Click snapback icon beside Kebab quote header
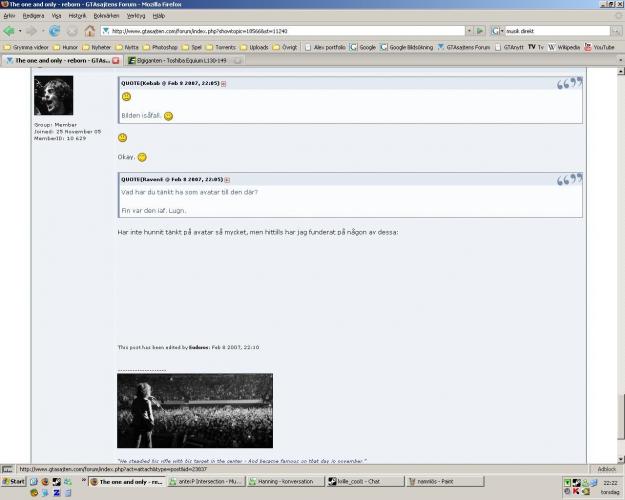Screen dimensions: 625x500 [x=224, y=84]
